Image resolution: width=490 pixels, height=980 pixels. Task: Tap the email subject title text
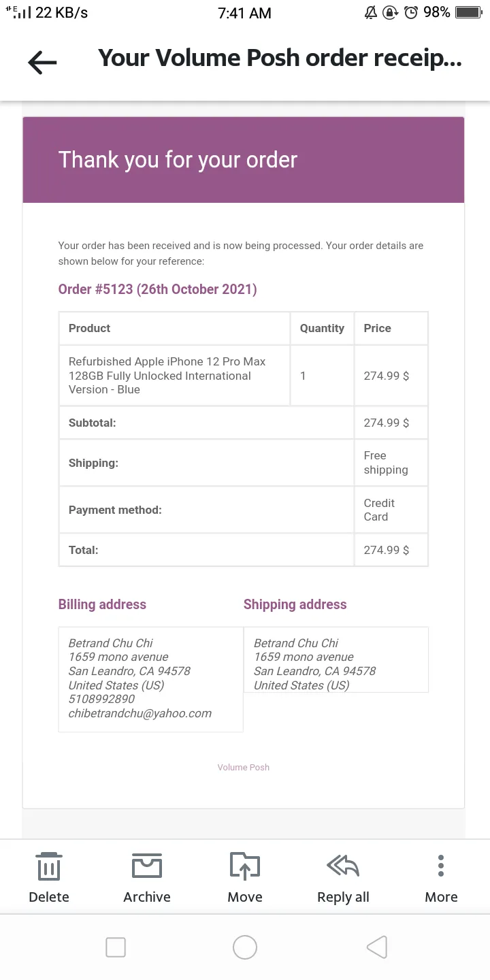click(x=280, y=59)
